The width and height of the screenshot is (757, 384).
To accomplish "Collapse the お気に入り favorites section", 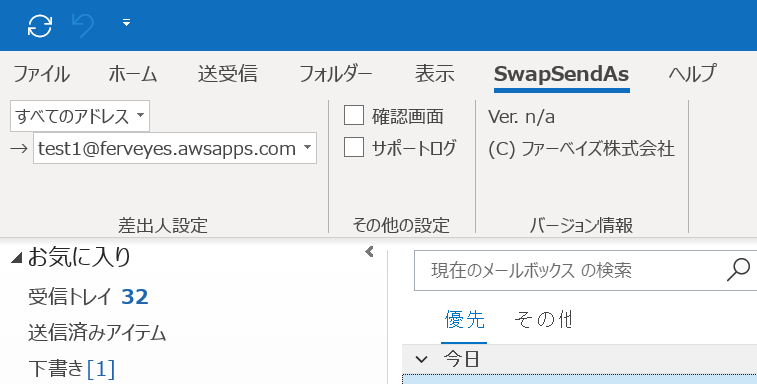I will 17,259.
